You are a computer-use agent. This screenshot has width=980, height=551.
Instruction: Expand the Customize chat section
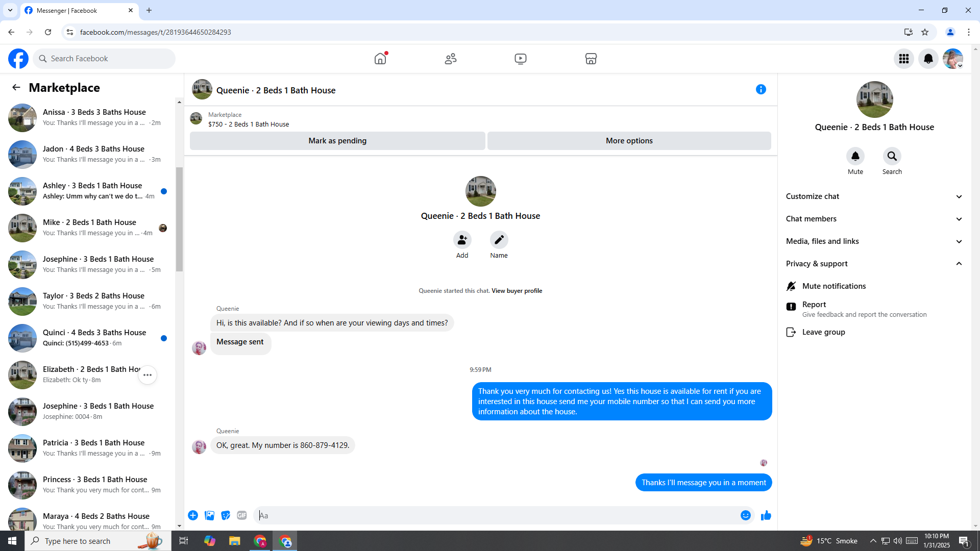pyautogui.click(x=874, y=196)
